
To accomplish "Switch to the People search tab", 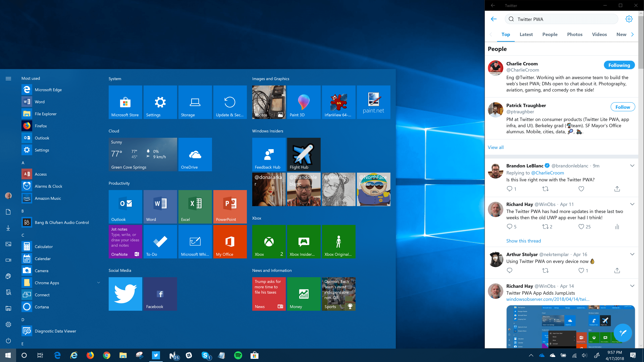I will point(550,35).
